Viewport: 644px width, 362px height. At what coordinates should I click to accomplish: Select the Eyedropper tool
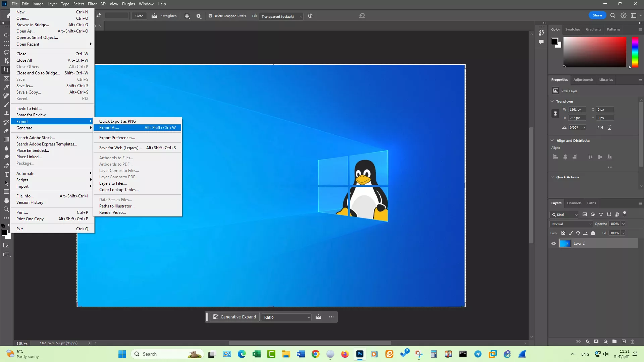[x=6, y=87]
